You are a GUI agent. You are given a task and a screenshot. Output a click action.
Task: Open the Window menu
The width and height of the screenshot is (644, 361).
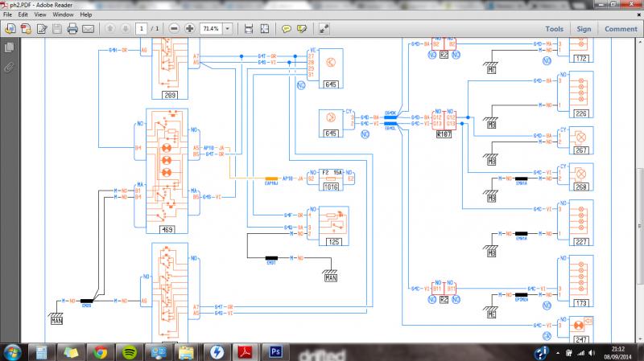(63, 14)
